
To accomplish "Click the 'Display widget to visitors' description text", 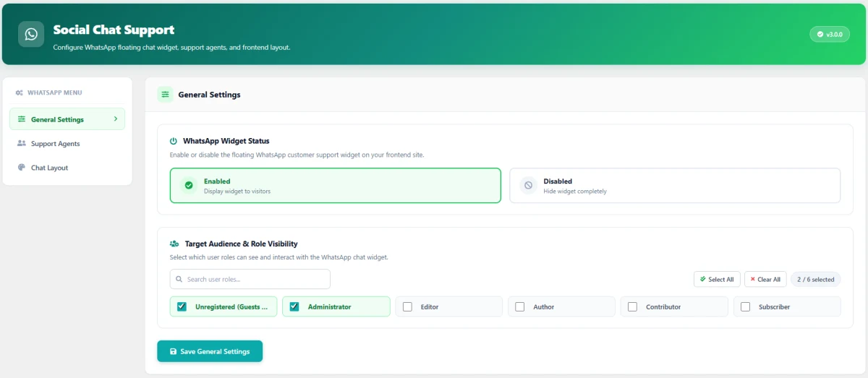I will [237, 192].
